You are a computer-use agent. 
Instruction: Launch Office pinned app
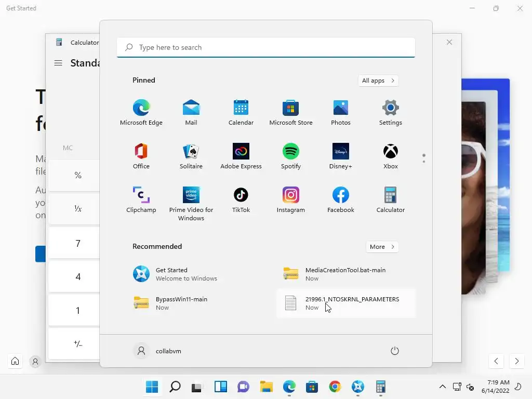[141, 156]
